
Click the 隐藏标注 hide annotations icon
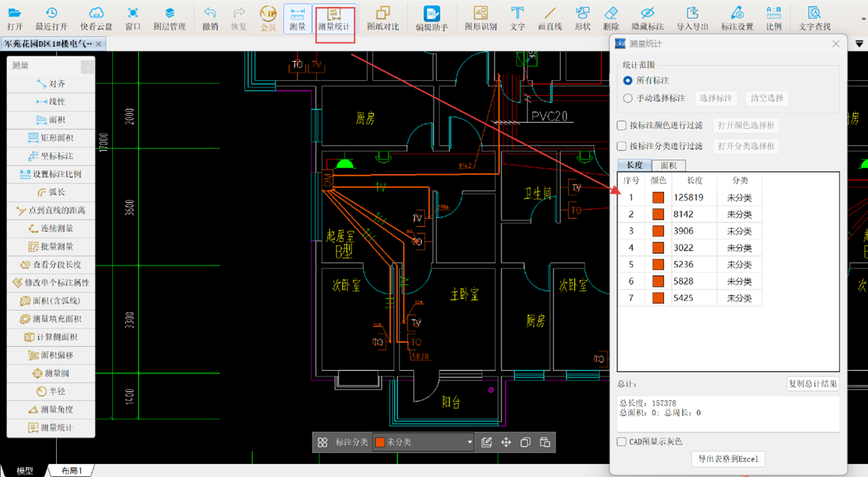pos(647,18)
